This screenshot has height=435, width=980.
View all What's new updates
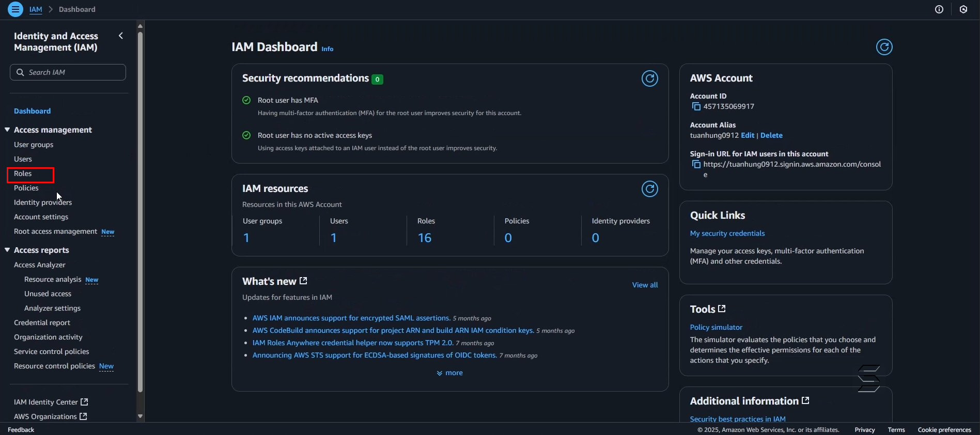(x=645, y=285)
